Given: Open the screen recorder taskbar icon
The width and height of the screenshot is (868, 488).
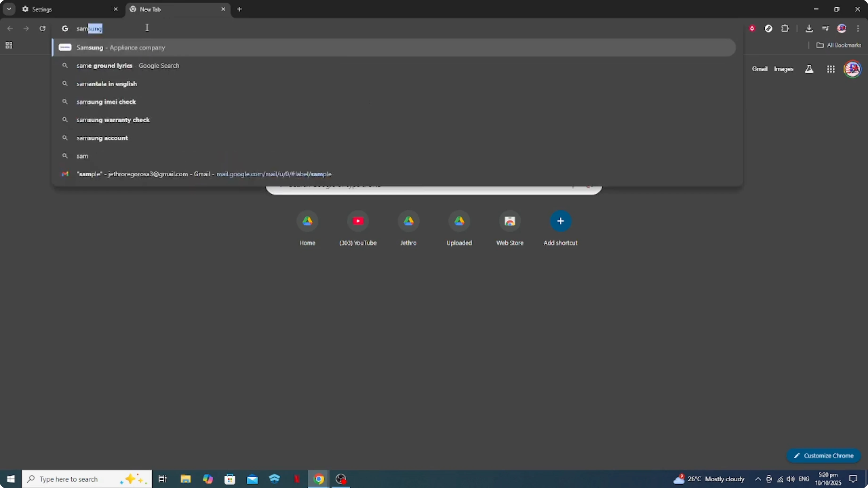Looking at the screenshot, I should point(341,479).
